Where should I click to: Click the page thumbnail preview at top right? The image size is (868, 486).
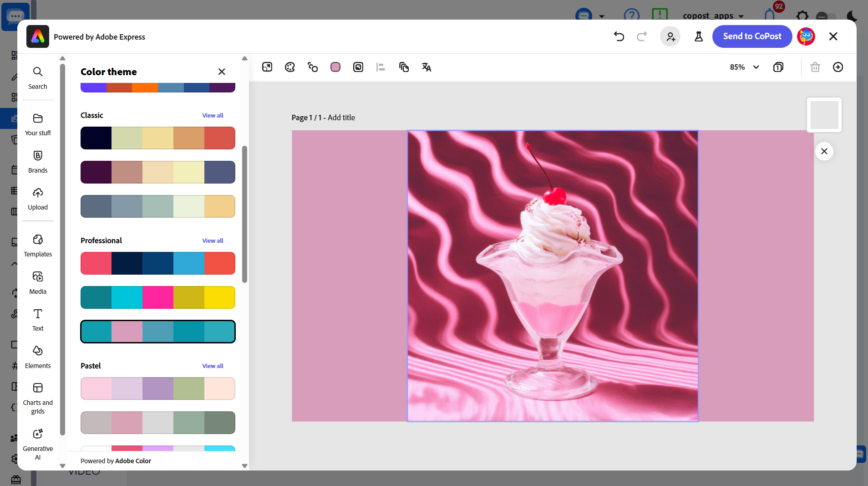[824, 115]
